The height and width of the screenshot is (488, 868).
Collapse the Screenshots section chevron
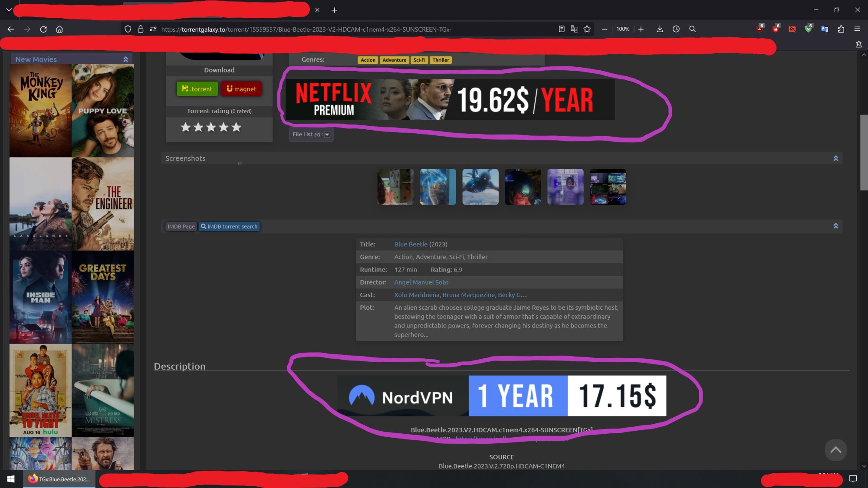[x=835, y=158]
